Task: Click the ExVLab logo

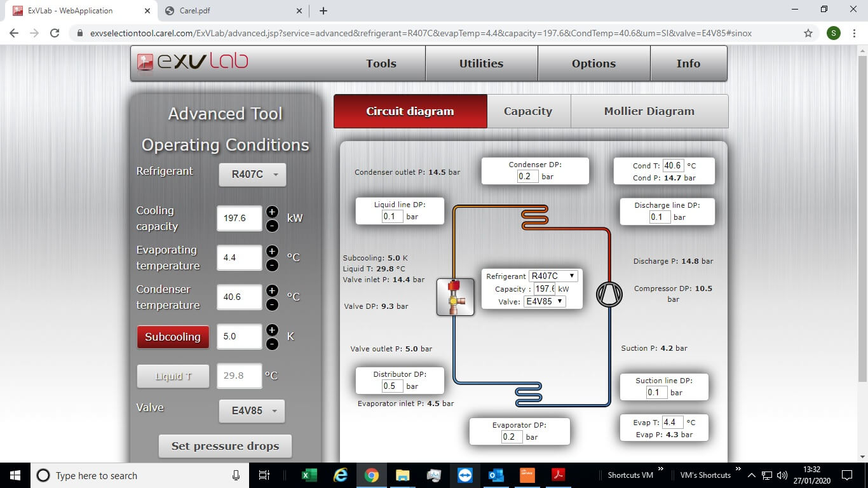Action: pos(193,62)
